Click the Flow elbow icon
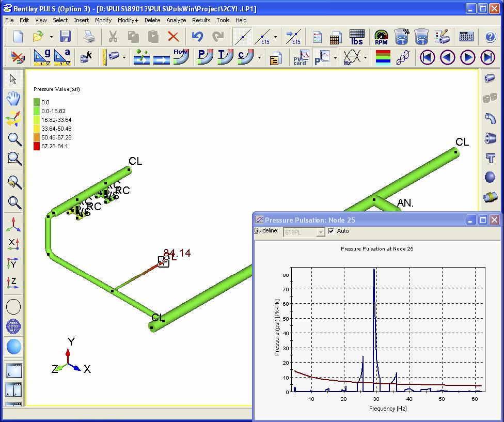This screenshot has width=504, height=422. (x=181, y=57)
